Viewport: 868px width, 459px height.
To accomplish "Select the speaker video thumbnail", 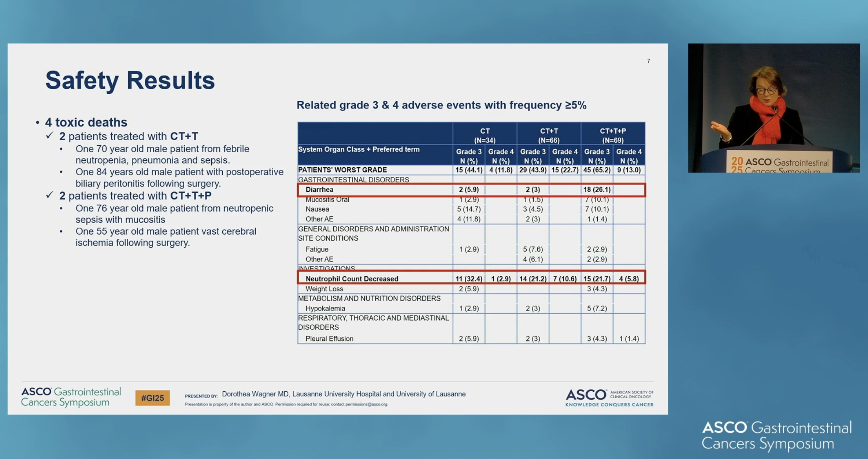I will point(774,108).
